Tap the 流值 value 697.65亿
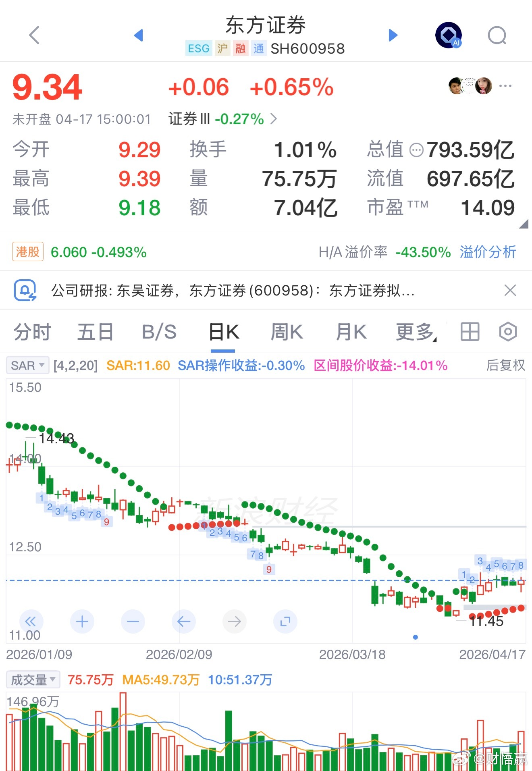The image size is (532, 771). pos(471,179)
